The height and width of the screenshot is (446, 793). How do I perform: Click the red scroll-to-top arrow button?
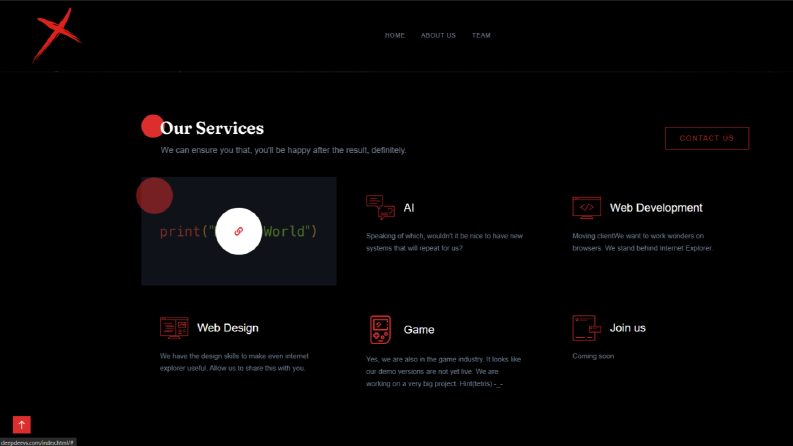coord(22,425)
